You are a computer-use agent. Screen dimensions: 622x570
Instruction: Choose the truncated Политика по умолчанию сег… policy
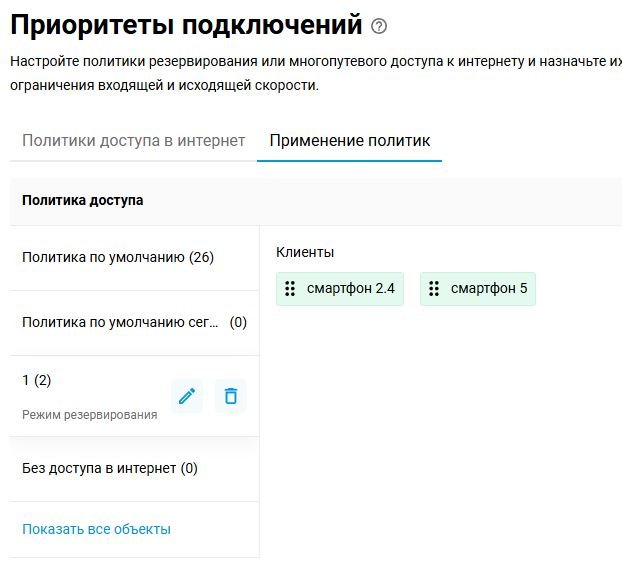pos(119,322)
